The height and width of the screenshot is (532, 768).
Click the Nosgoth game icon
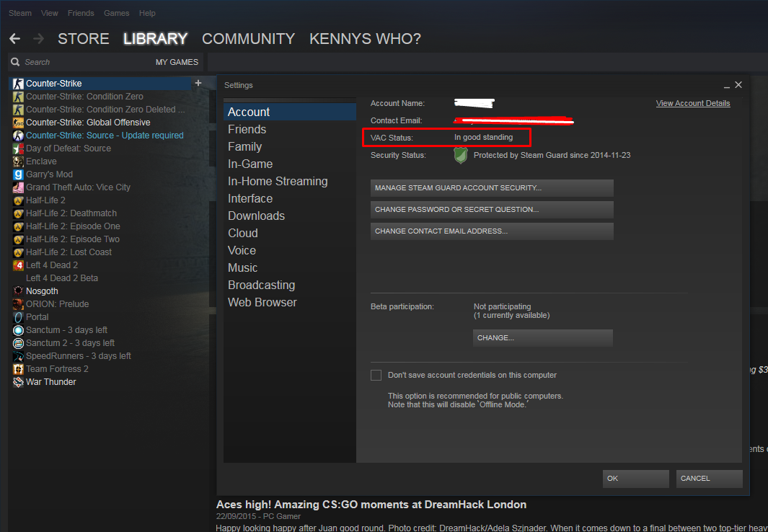[x=18, y=291]
